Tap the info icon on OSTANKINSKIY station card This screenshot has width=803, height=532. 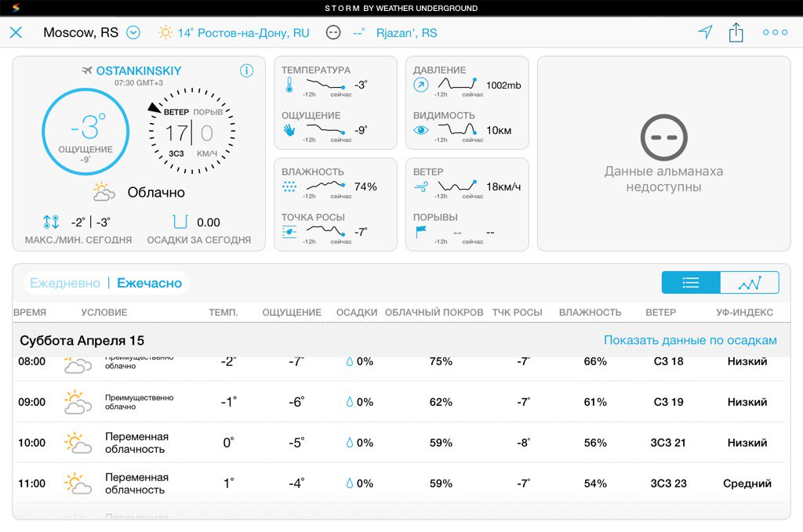click(x=248, y=71)
